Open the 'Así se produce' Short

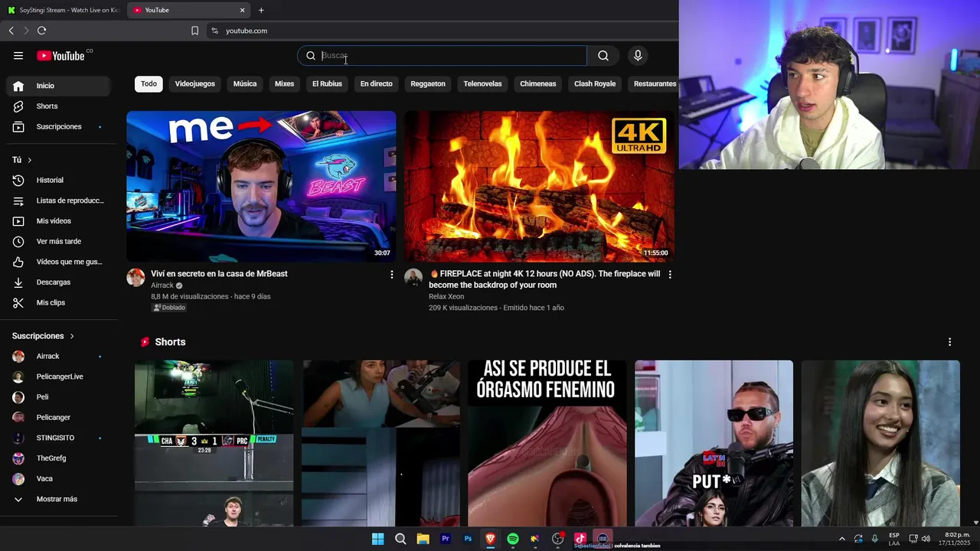tap(547, 443)
